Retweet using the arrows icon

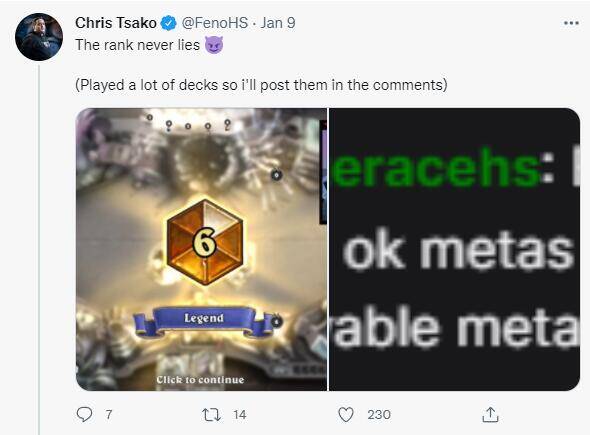pos(211,415)
